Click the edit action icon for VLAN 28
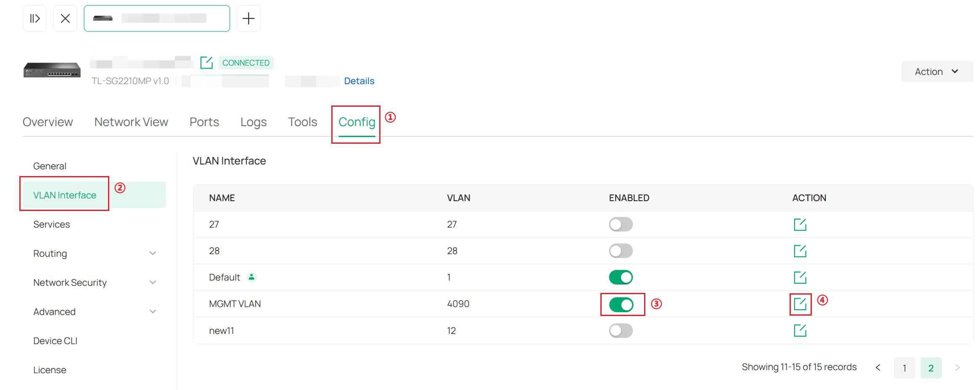The width and height of the screenshot is (980, 390). 800,250
